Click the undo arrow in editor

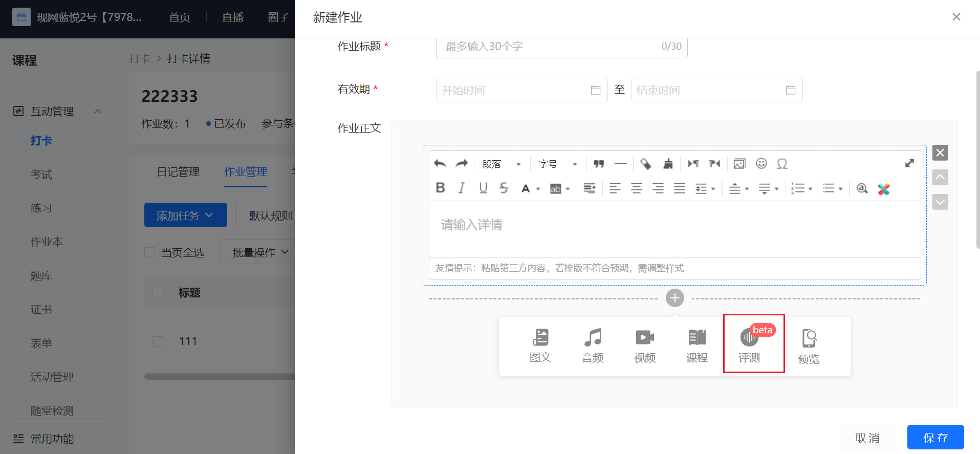[440, 163]
